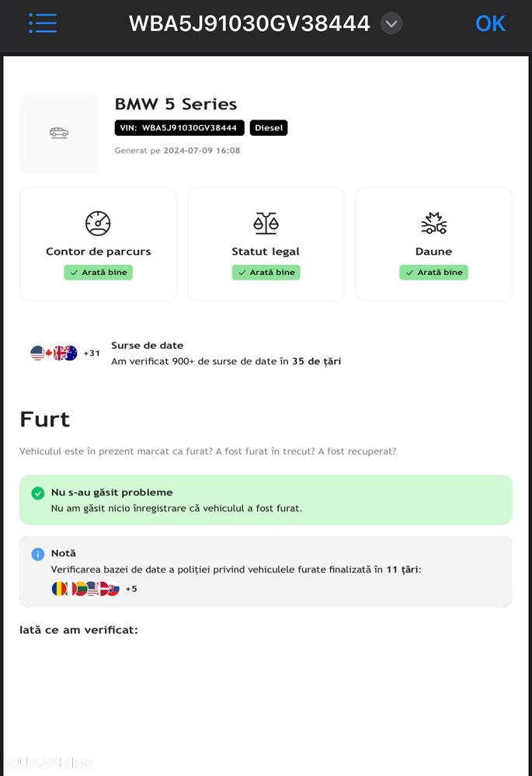Click the green badge under Daune

[433, 273]
